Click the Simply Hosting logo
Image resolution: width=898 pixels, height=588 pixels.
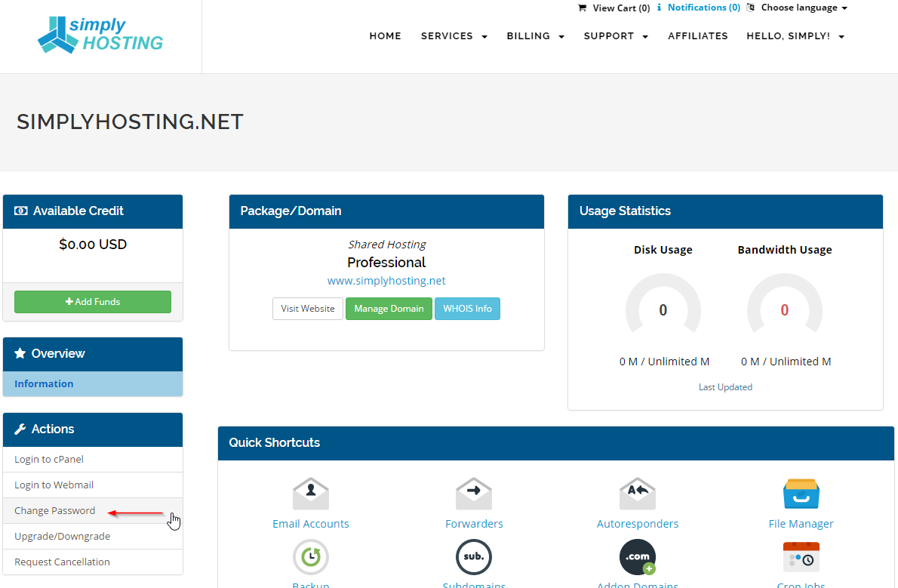pos(100,35)
